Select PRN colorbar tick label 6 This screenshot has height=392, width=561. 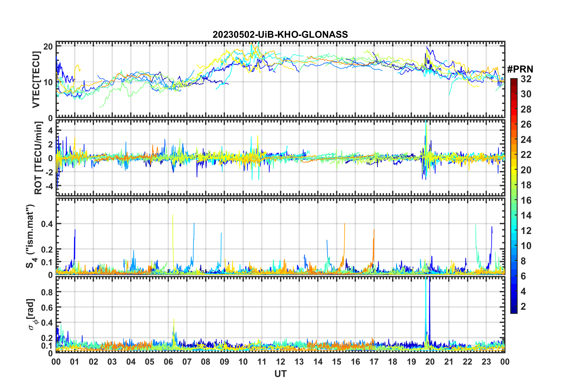tap(523, 276)
